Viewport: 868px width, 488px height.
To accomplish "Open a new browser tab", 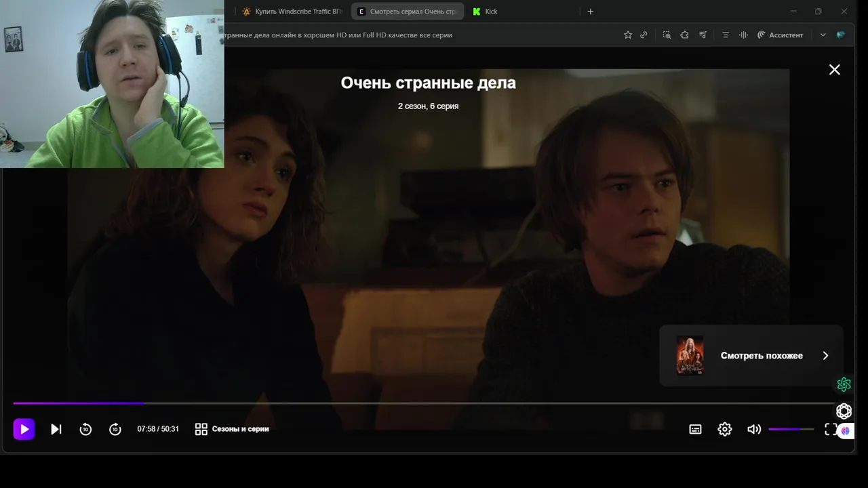I will tap(590, 12).
